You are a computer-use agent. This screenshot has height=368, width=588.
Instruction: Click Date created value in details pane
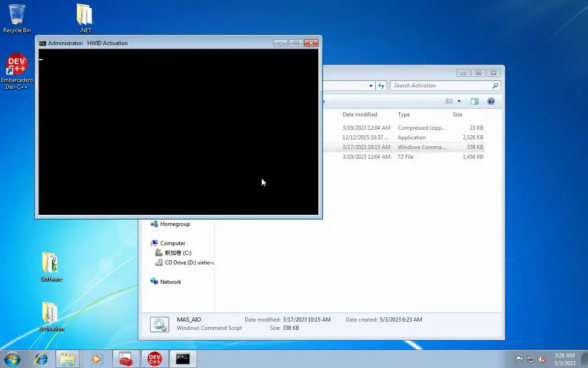[x=401, y=320]
